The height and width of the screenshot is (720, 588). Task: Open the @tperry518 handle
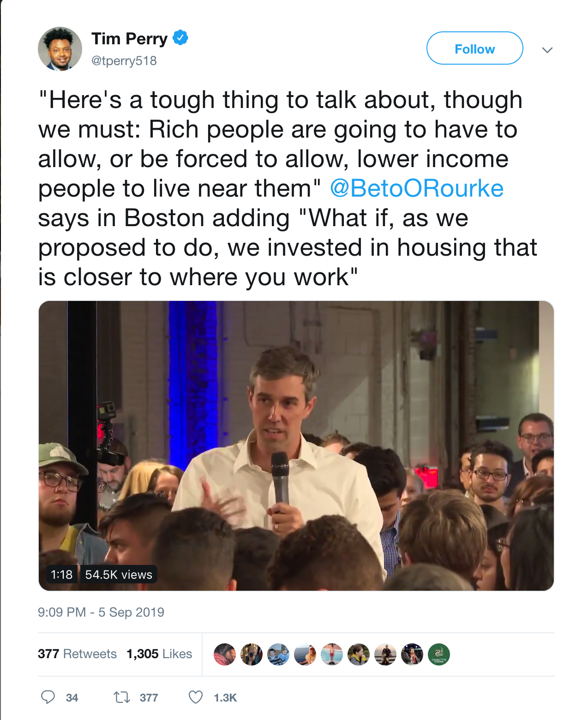(x=124, y=61)
